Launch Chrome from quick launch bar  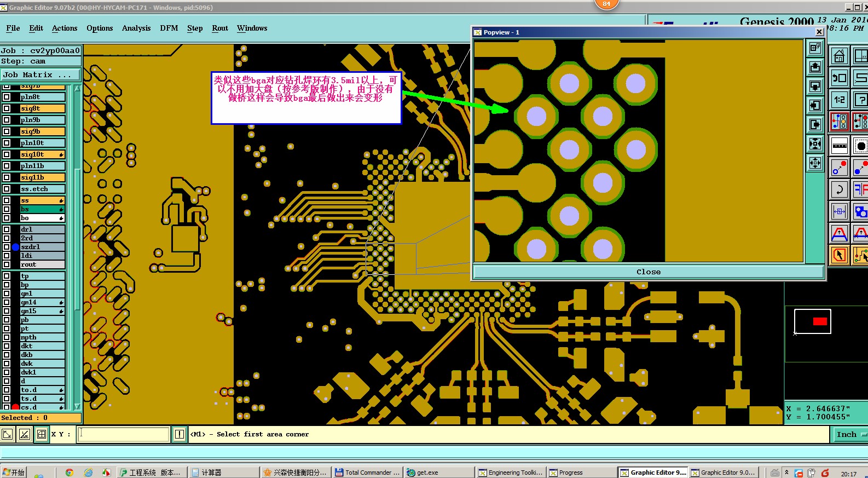point(69,473)
